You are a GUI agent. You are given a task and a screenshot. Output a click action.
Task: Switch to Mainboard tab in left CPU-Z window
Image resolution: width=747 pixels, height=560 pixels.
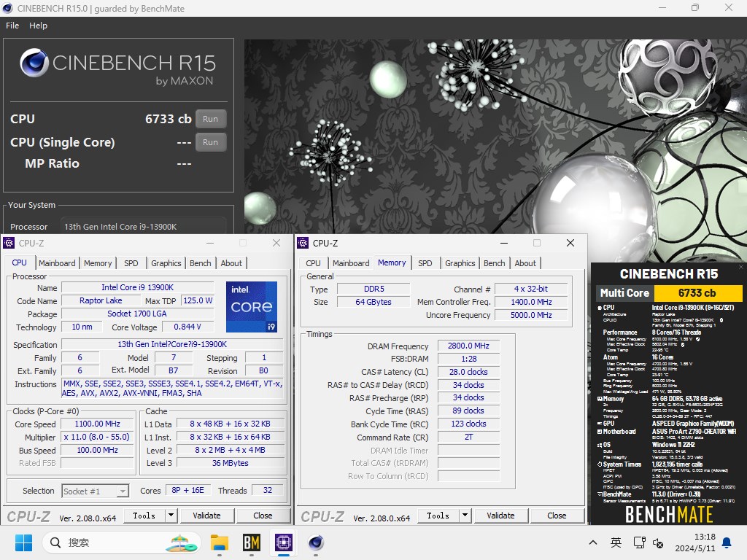(57, 263)
